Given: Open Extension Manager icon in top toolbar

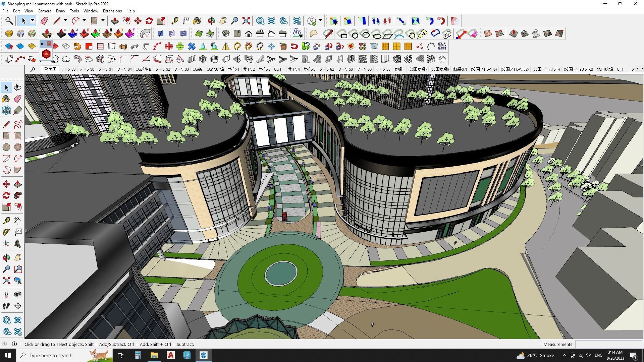Looking at the screenshot, I should click(297, 21).
